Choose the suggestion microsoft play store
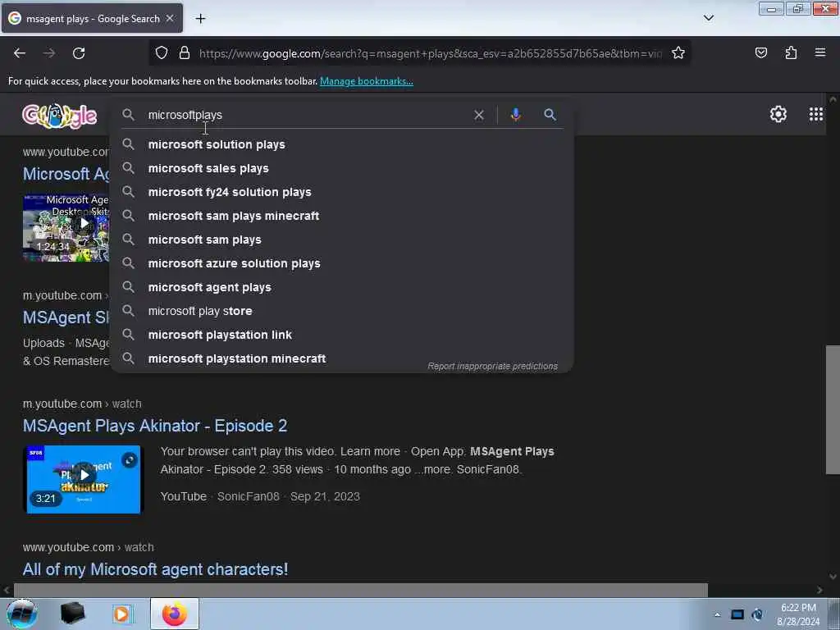The height and width of the screenshot is (630, 840). point(342,311)
